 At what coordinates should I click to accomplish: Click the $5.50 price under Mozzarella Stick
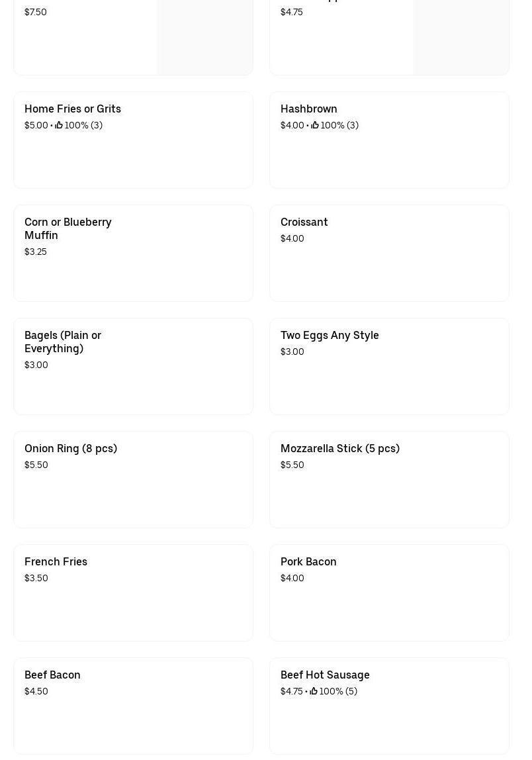[292, 465]
